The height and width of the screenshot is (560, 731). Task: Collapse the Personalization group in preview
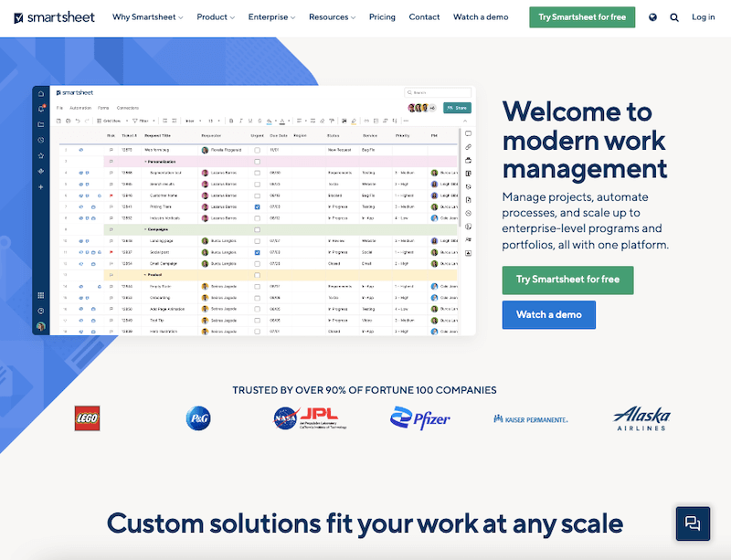pos(145,162)
